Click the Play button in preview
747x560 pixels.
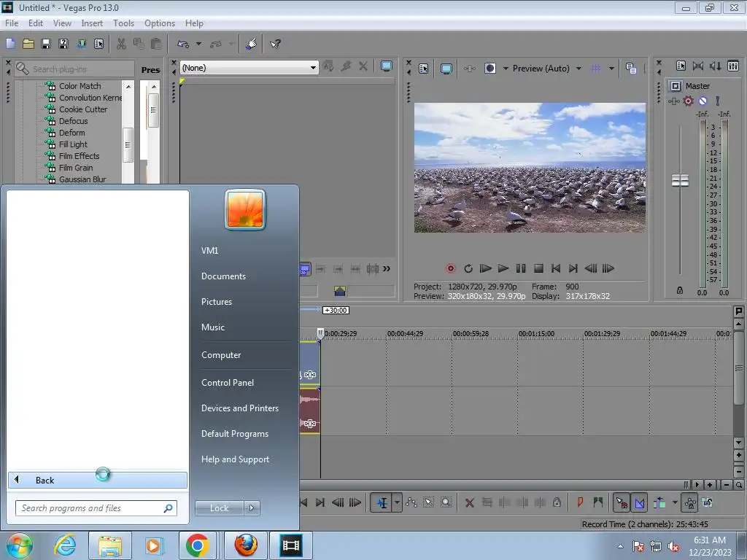(503, 268)
